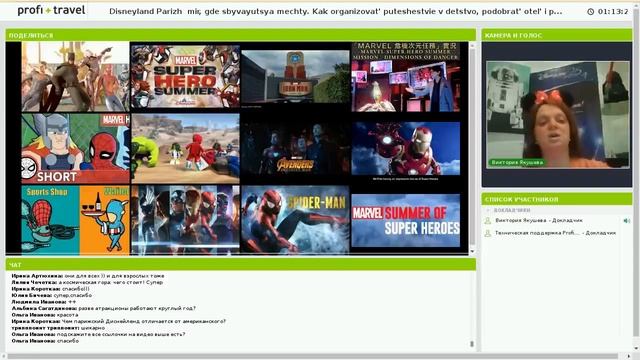Open the Marvel Summer of Super Heroes thumbnail
The image size is (640, 360).
[406, 220]
